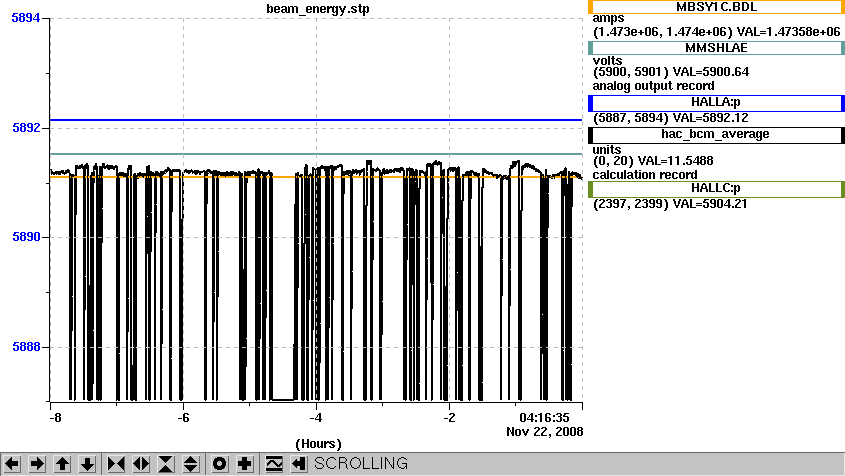Click the VAL=11.5488 range readout

(x=653, y=161)
